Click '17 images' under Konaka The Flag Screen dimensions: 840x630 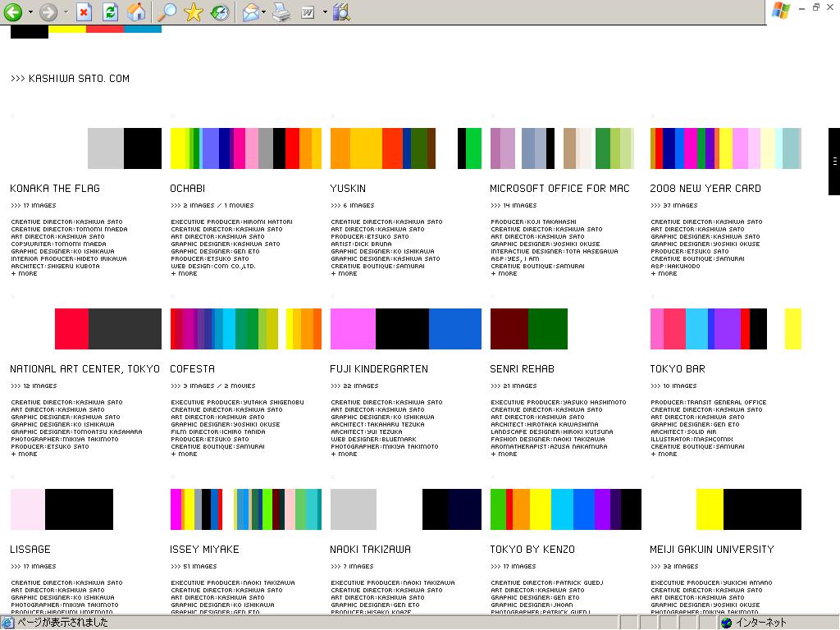[x=33, y=206]
